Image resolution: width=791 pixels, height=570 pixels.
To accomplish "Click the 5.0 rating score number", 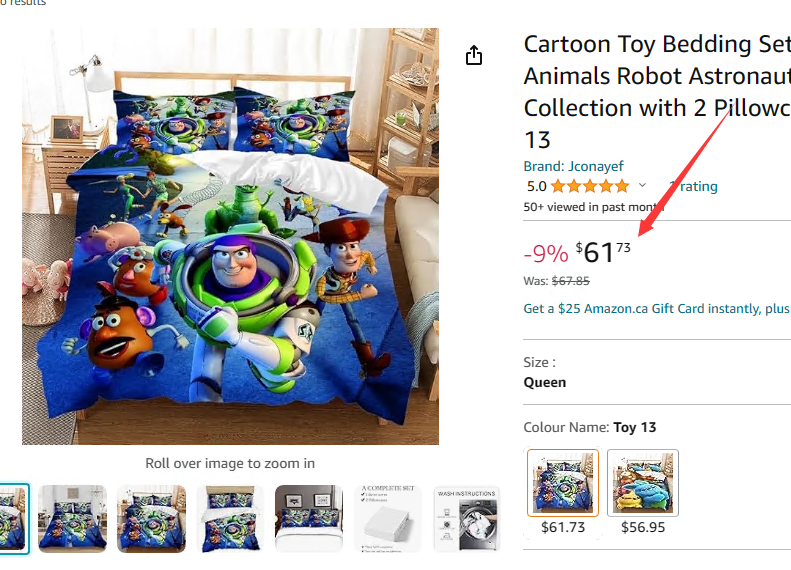I will tap(536, 186).
